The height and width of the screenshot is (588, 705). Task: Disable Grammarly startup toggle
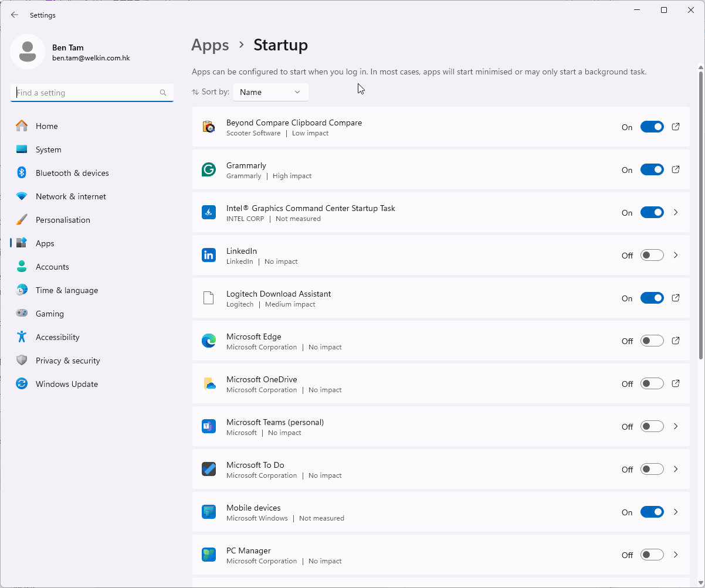pos(652,169)
